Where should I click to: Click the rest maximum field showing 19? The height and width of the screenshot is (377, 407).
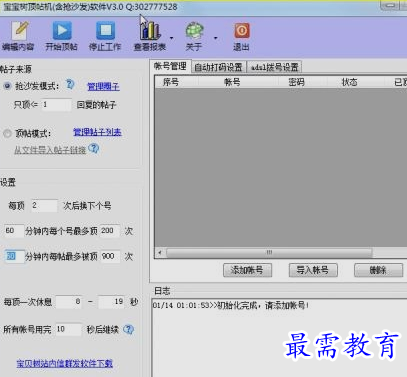(x=111, y=302)
